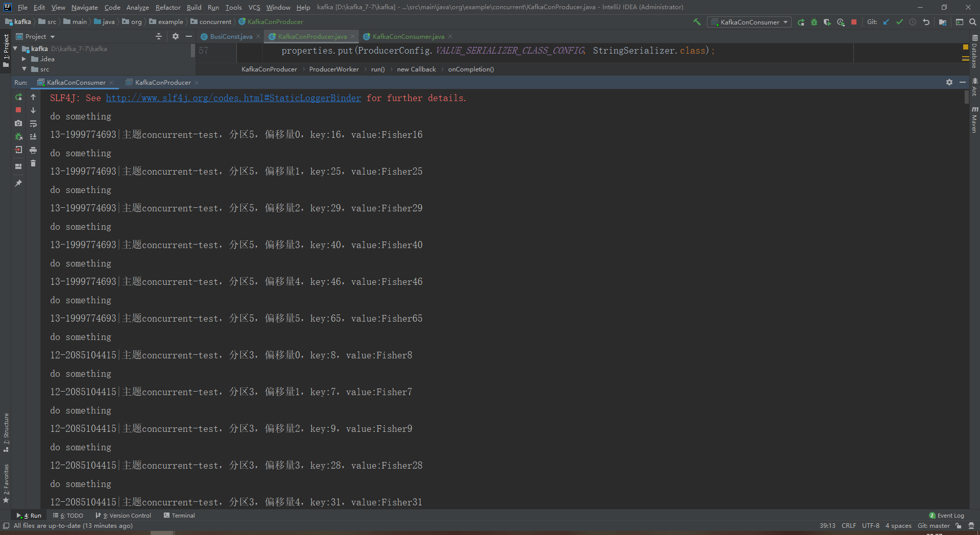Revert changes with Git rollback arrow
980x535 pixels.
926,22
